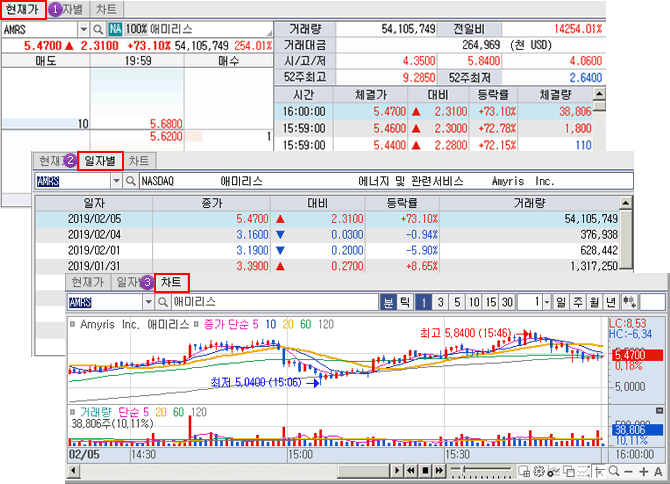Select the 30-minute interval button
The image size is (670, 484).
point(507,302)
